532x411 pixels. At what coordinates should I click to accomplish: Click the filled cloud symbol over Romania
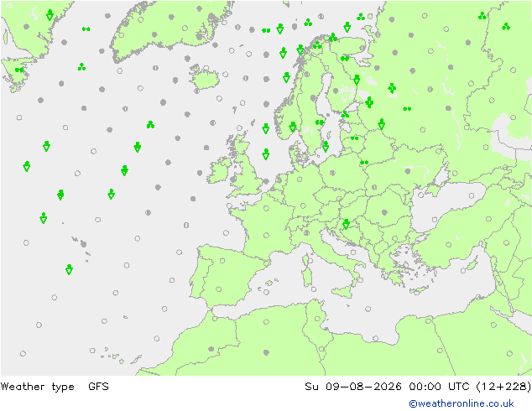[384, 212]
